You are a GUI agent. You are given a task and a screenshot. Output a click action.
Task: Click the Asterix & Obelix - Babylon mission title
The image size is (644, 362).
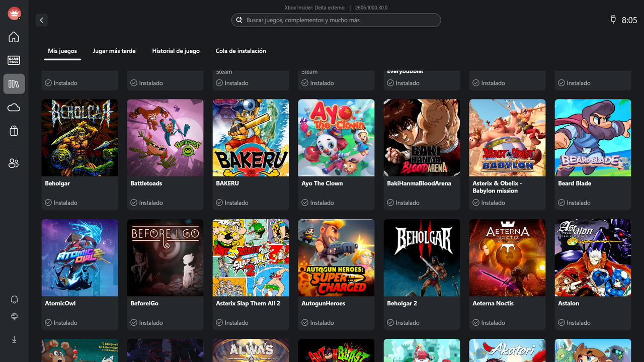tap(497, 187)
